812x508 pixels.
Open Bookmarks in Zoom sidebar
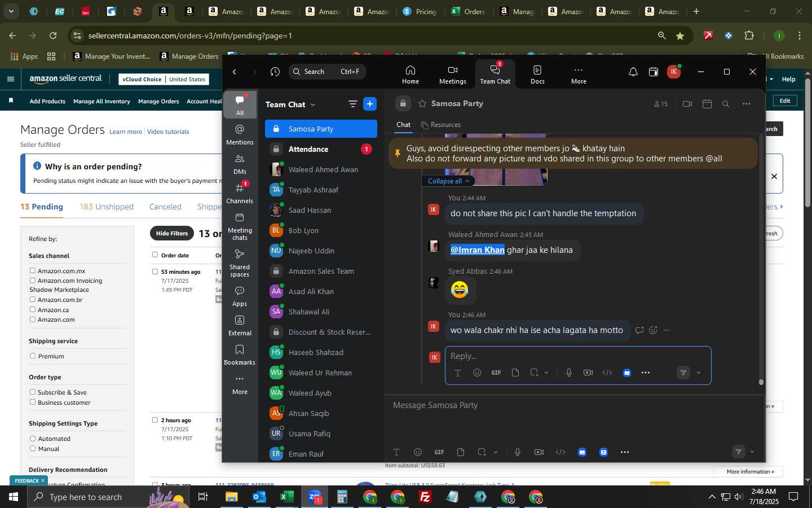pos(240,355)
